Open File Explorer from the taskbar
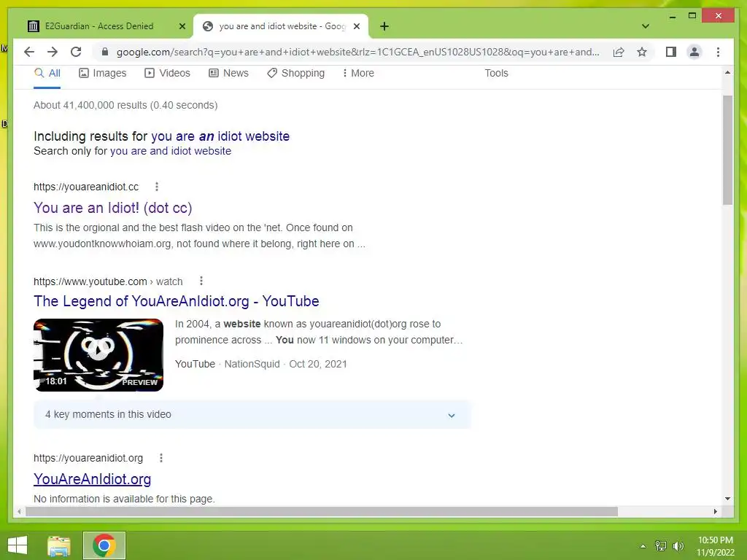 tap(59, 545)
